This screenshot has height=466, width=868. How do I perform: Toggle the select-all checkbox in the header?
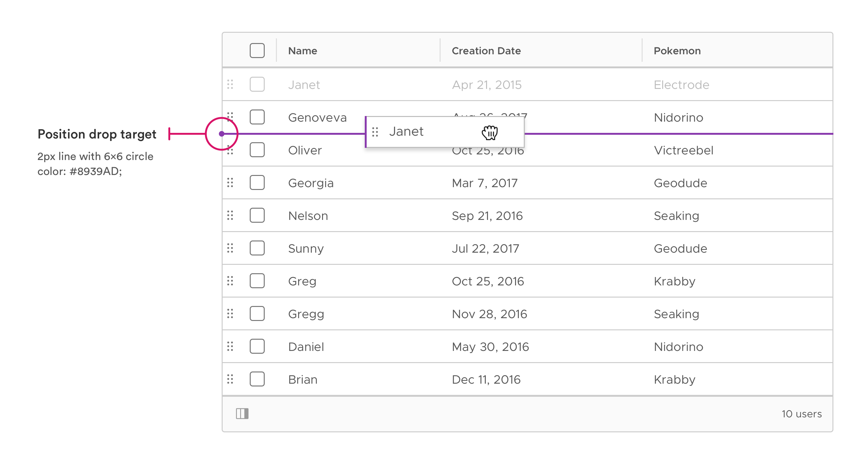(x=257, y=51)
